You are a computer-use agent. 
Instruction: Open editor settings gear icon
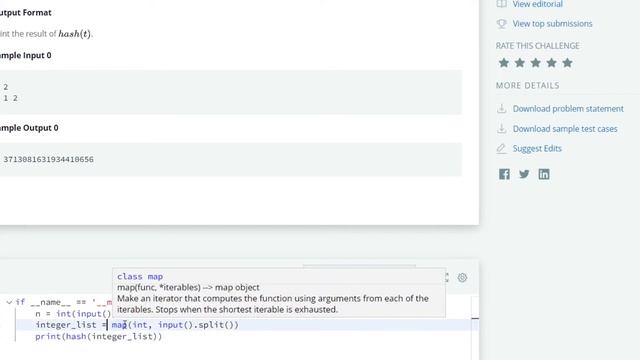pyautogui.click(x=462, y=278)
